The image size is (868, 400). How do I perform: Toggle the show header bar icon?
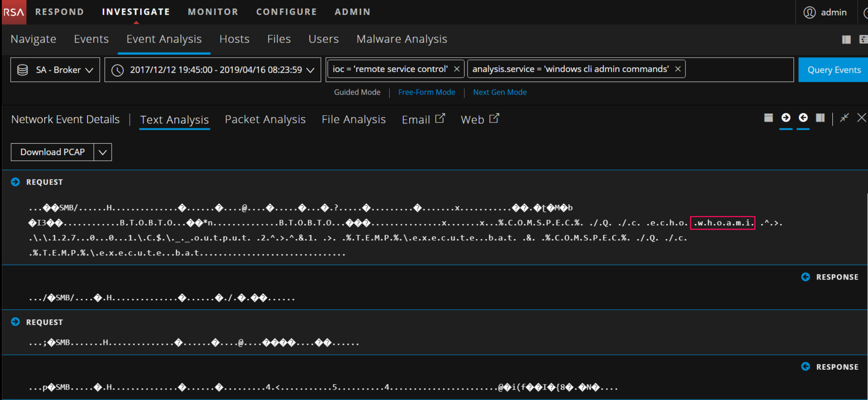click(768, 118)
